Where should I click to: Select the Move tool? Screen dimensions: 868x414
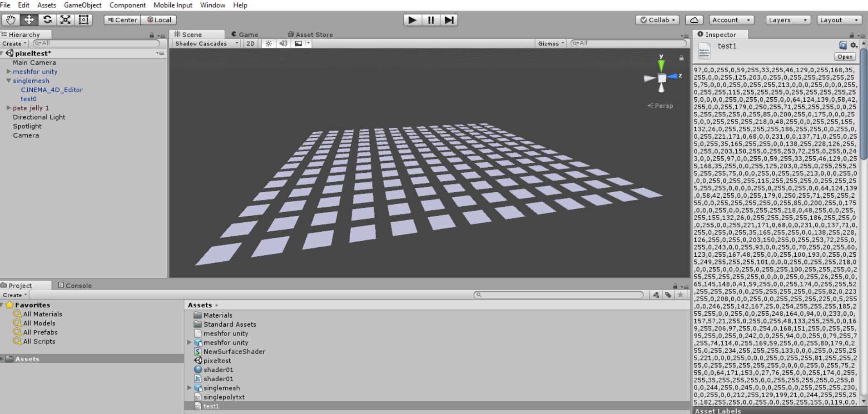[x=29, y=20]
